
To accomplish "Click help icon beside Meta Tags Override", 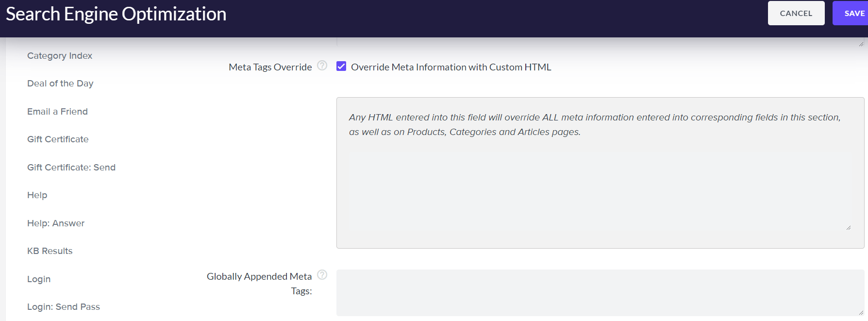I will coord(322,66).
